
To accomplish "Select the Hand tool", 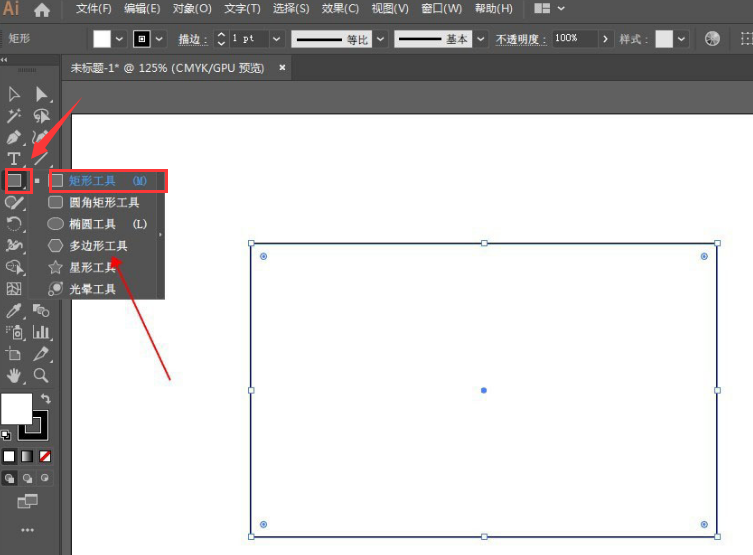I will point(14,375).
